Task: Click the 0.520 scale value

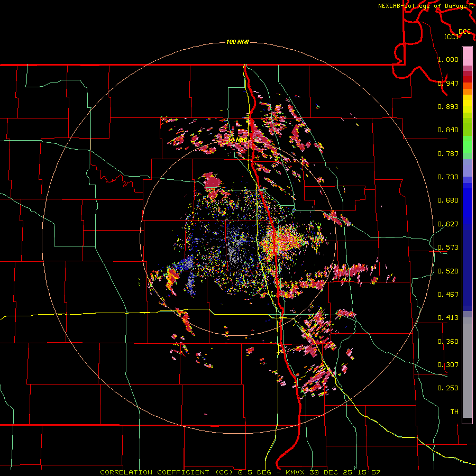Action: [x=448, y=271]
